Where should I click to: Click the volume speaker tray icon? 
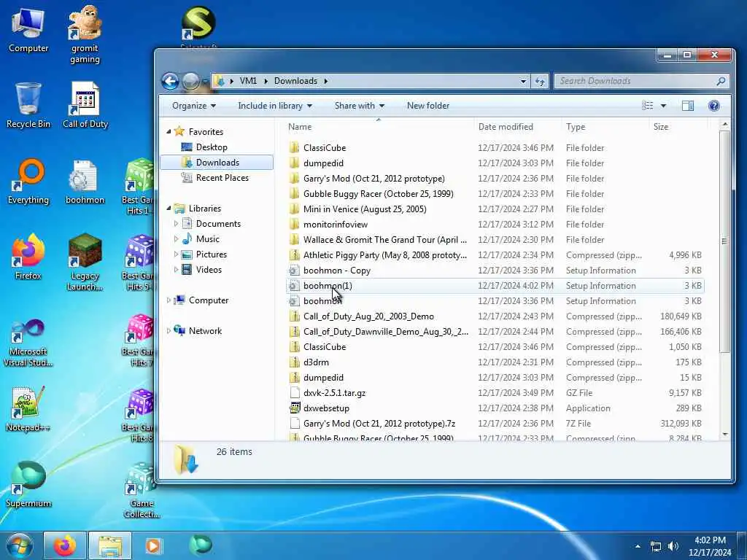(673, 546)
